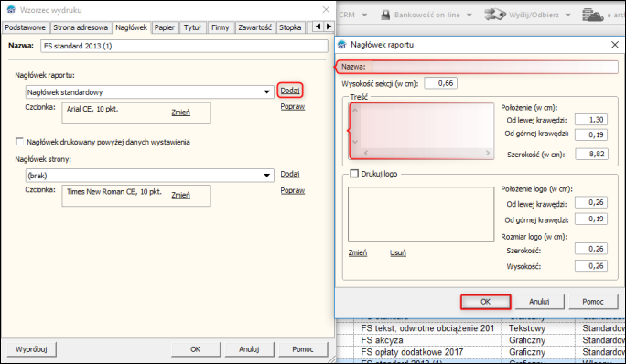Click Pomoc in Wzorzec wydruku window
This screenshot has width=626, height=364.
pos(303,349)
